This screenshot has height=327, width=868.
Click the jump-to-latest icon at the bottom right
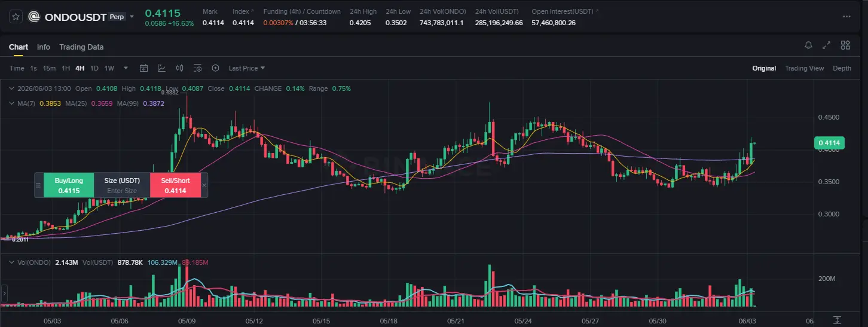click(838, 320)
